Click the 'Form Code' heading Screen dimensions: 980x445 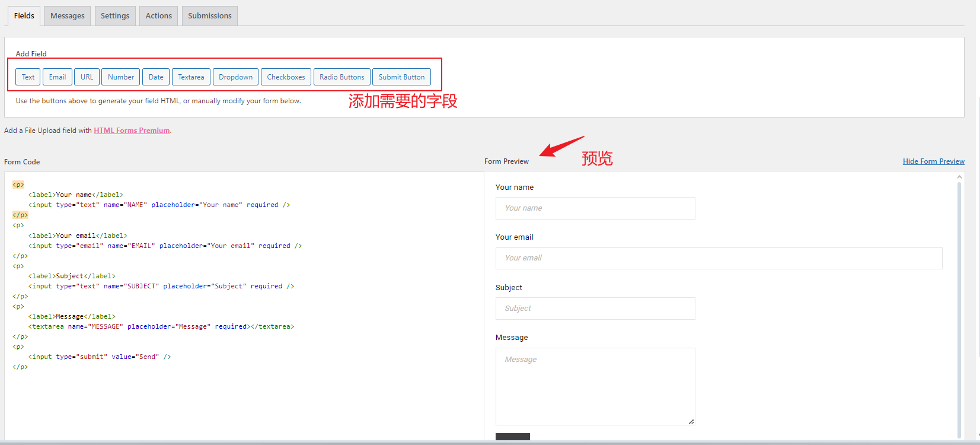[x=22, y=162]
